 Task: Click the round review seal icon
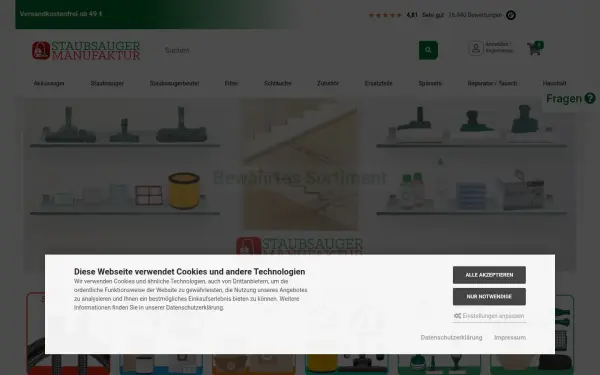(511, 15)
